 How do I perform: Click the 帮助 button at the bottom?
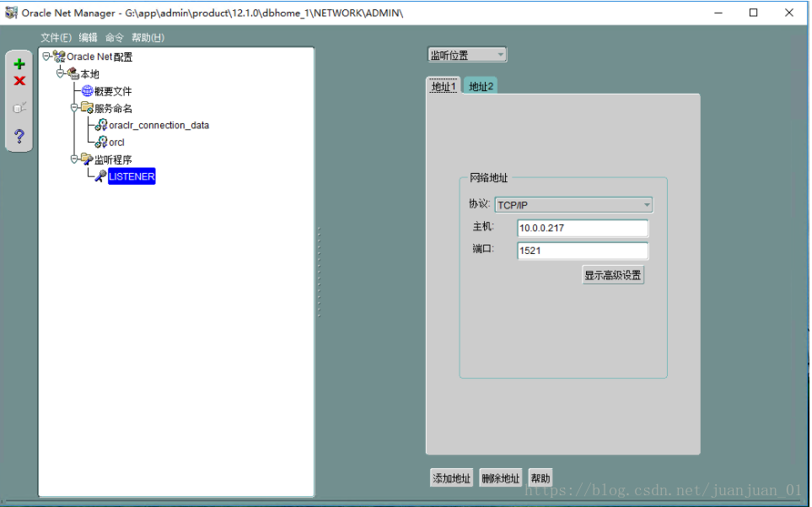click(x=540, y=478)
